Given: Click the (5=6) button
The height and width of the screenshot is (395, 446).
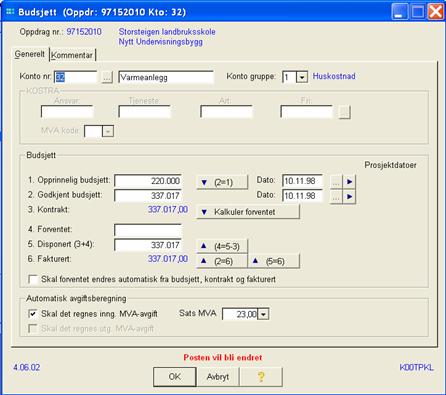Looking at the screenshot, I should [274, 261].
